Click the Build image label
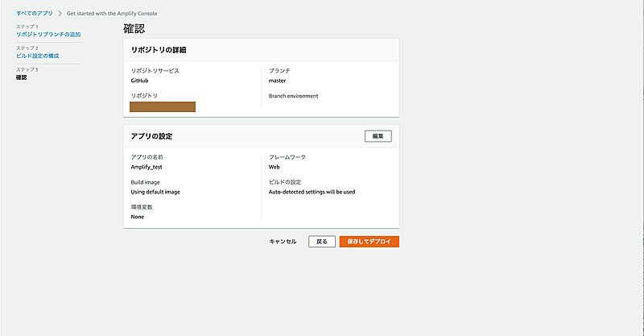 pos(146,182)
